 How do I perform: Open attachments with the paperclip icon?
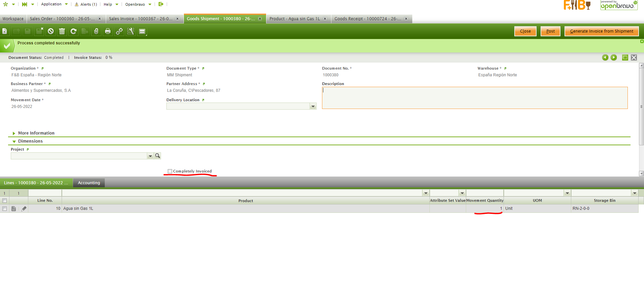(x=96, y=31)
